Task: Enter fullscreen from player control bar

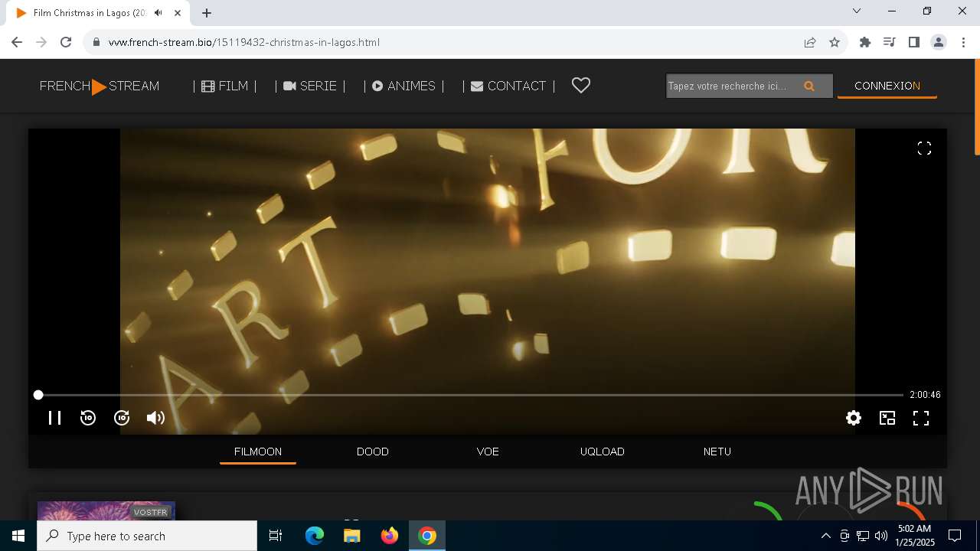Action: [x=921, y=418]
